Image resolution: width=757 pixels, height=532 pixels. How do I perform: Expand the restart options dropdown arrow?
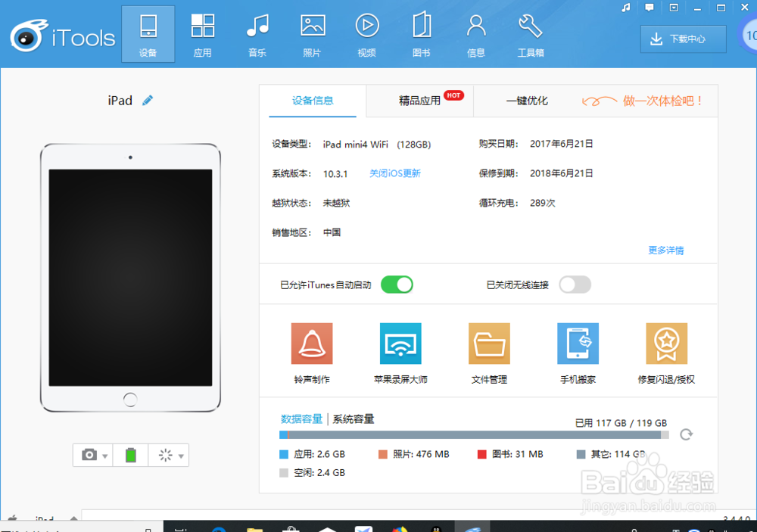(x=181, y=456)
